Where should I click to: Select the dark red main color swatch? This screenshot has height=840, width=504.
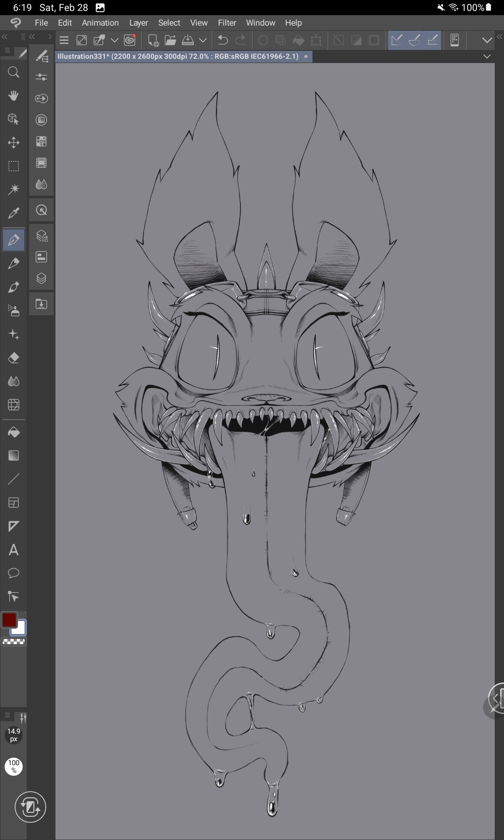click(x=9, y=620)
